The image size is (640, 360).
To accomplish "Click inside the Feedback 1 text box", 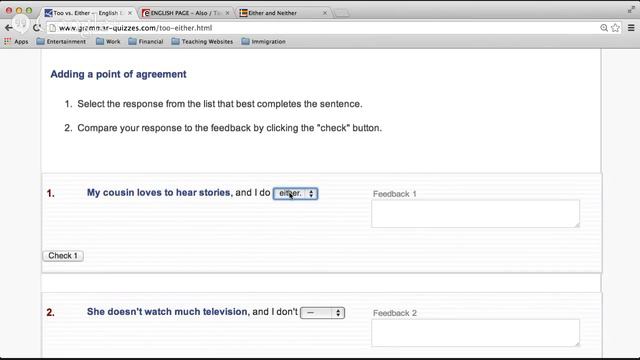I will click(476, 213).
